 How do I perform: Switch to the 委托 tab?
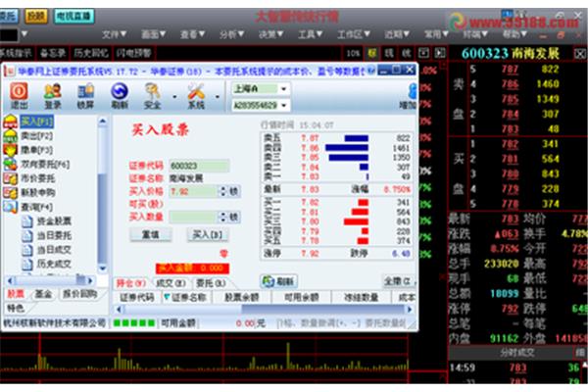tap(211, 282)
